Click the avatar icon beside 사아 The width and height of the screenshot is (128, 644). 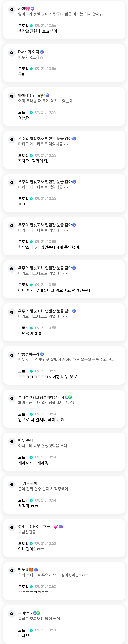(12, 10)
